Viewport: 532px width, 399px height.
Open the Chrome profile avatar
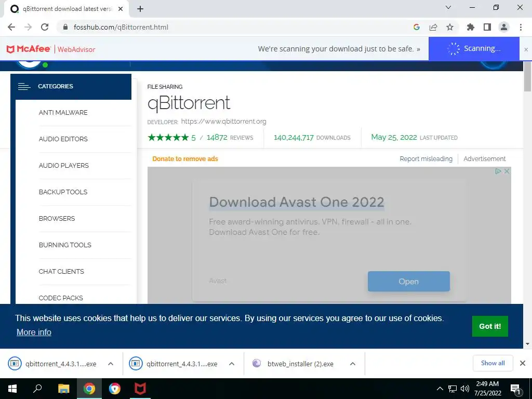pyautogui.click(x=504, y=27)
